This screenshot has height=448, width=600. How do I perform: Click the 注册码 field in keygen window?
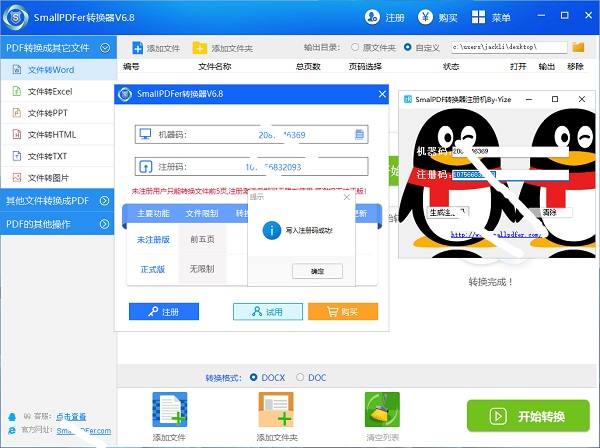[510, 175]
